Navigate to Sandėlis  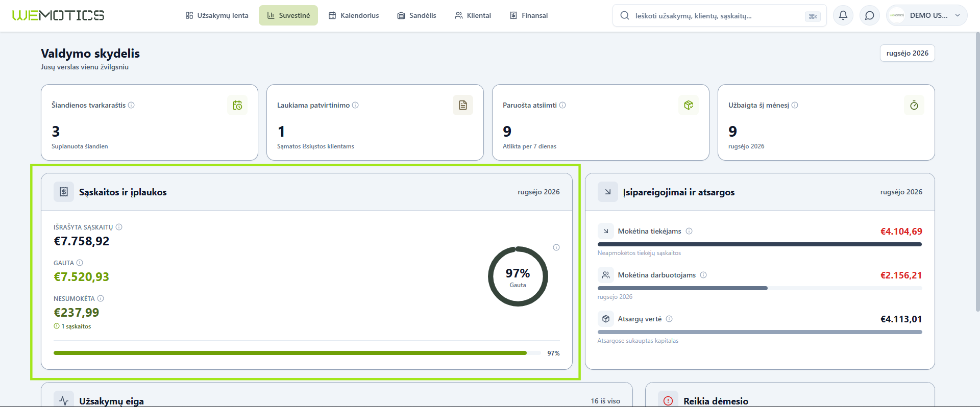coord(417,15)
